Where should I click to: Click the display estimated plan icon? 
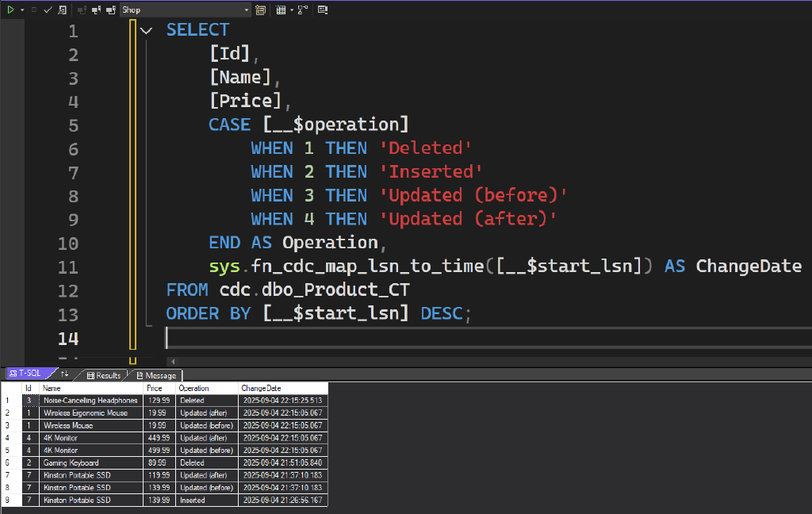coord(62,10)
